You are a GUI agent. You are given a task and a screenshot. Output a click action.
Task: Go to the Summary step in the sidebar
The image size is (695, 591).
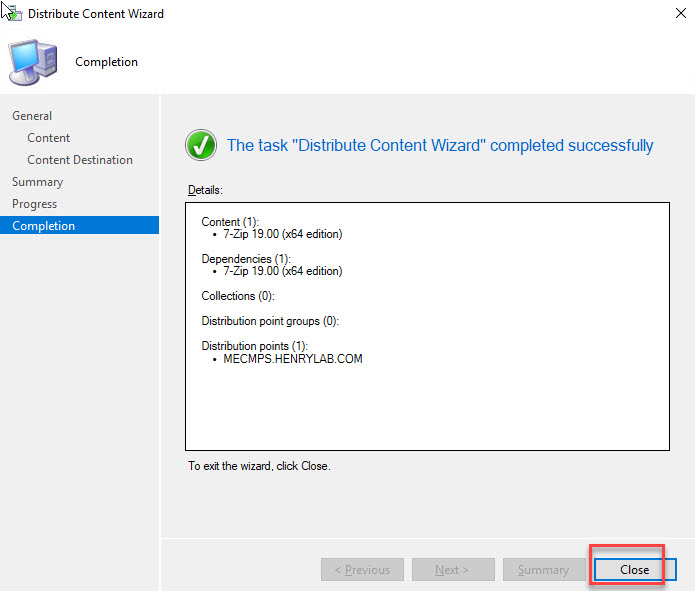tap(37, 182)
